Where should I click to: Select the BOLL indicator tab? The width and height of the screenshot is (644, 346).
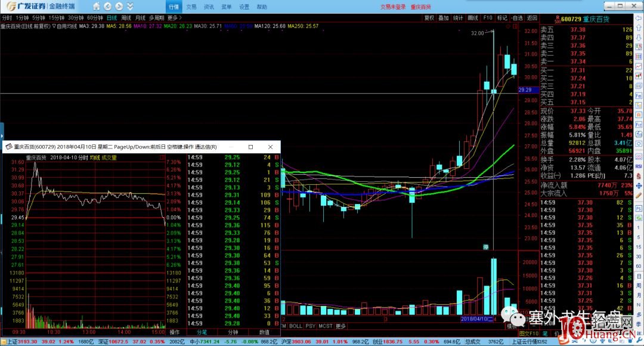(x=296, y=326)
